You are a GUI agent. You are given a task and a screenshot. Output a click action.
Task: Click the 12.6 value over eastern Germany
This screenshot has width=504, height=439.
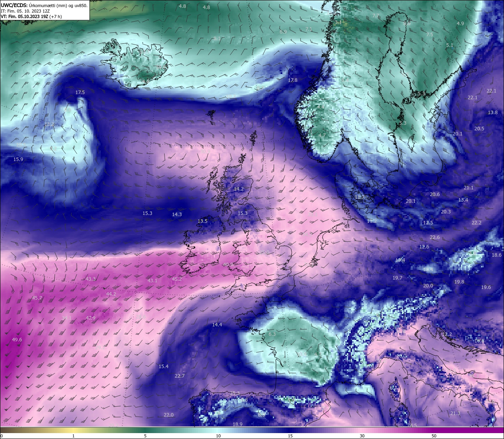(424, 246)
